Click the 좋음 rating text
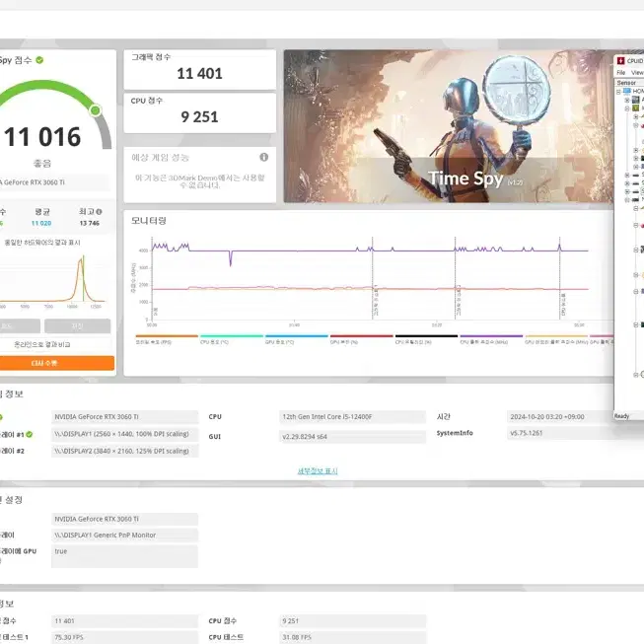Screen dimensions: 644x644 [x=42, y=164]
